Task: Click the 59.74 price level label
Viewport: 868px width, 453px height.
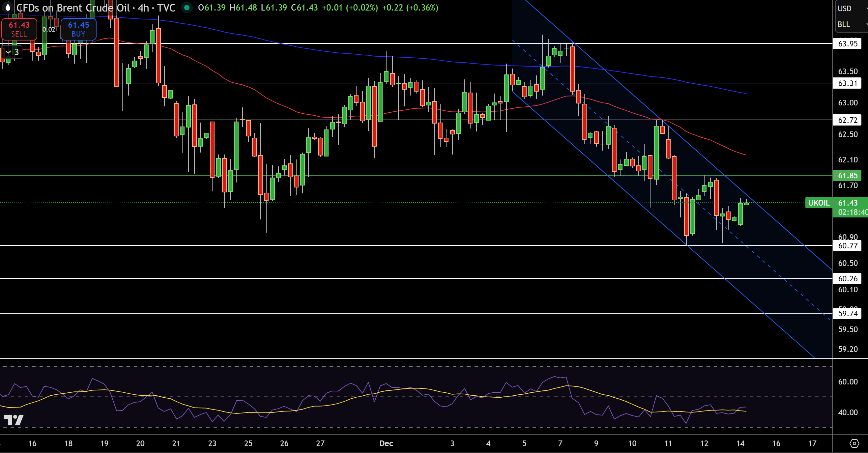Action: 848,314
